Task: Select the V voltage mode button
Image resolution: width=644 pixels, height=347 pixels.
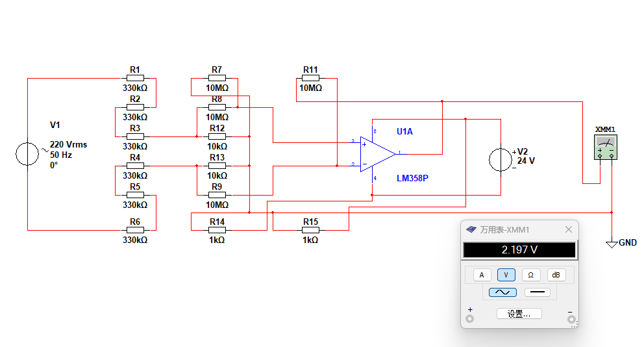Action: click(x=506, y=275)
